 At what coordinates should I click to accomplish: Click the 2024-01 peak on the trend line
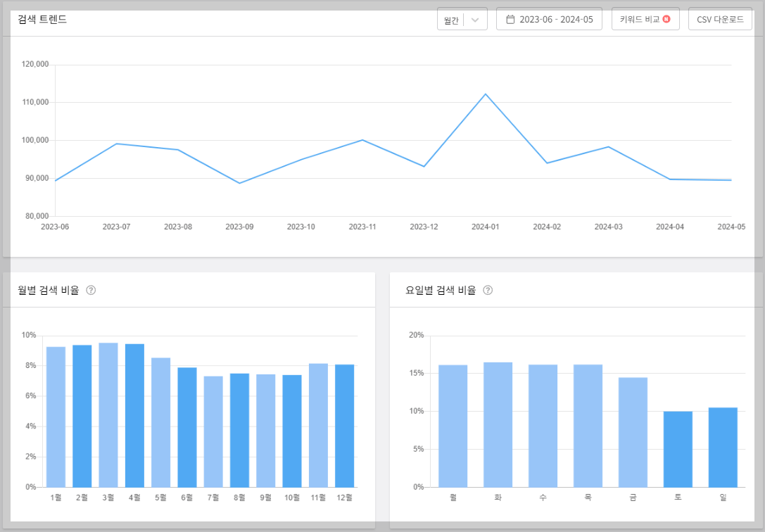(486, 94)
